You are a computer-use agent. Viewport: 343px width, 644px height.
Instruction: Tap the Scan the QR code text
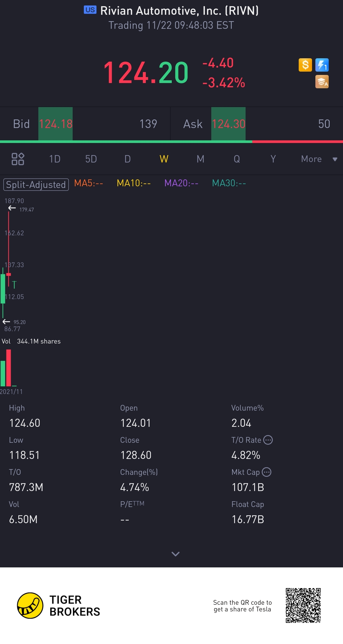[x=242, y=606]
